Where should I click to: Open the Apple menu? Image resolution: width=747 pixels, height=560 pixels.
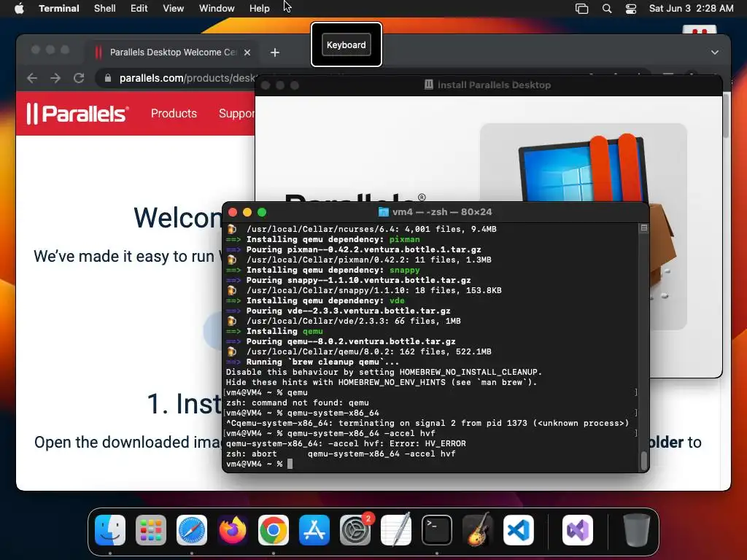click(x=19, y=8)
